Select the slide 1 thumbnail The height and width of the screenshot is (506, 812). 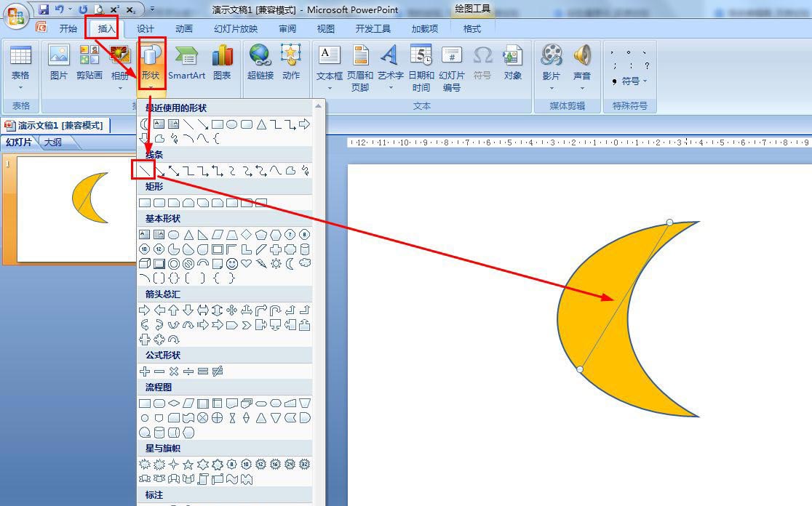tap(76, 209)
